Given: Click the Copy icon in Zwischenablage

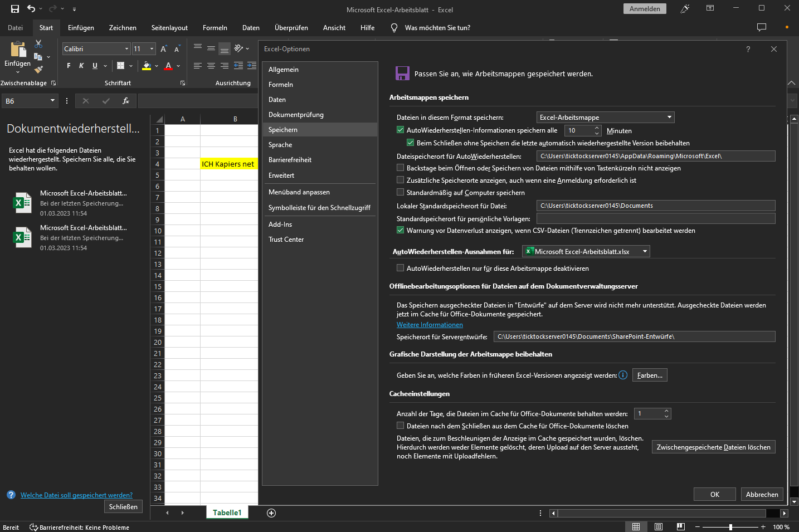Looking at the screenshot, I should [38, 57].
